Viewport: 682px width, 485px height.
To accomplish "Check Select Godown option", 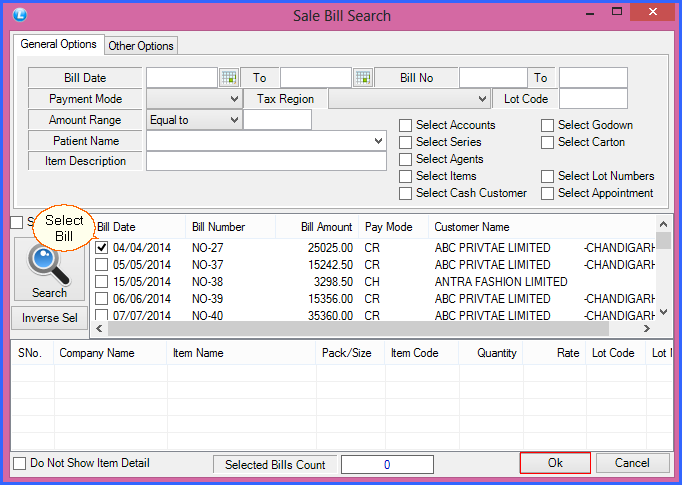I will [x=547, y=125].
